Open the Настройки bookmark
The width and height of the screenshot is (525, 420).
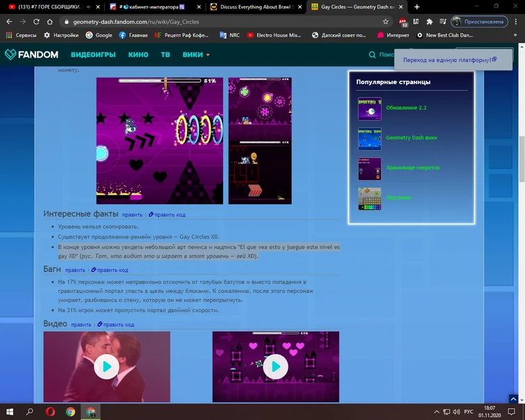tap(62, 35)
